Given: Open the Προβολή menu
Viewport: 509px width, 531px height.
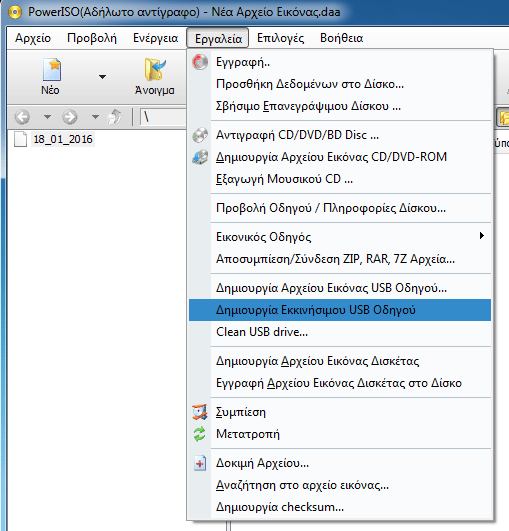Looking at the screenshot, I should click(92, 38).
